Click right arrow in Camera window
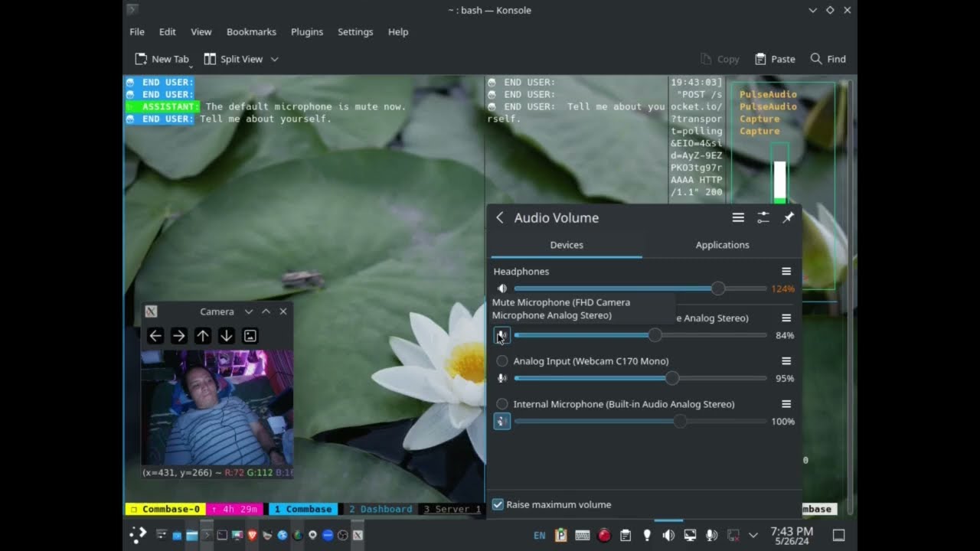 [179, 336]
